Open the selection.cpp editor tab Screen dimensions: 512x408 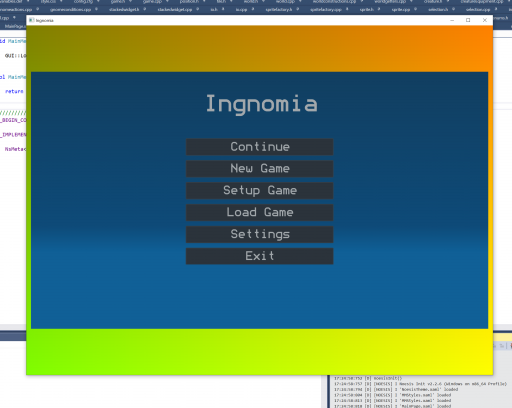tap(478, 9)
